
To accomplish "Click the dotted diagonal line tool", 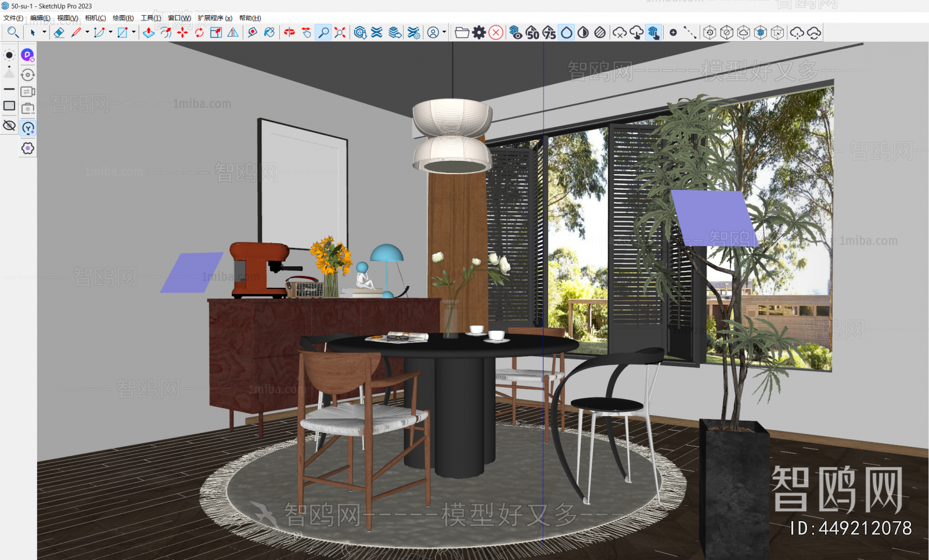I will point(690,32).
